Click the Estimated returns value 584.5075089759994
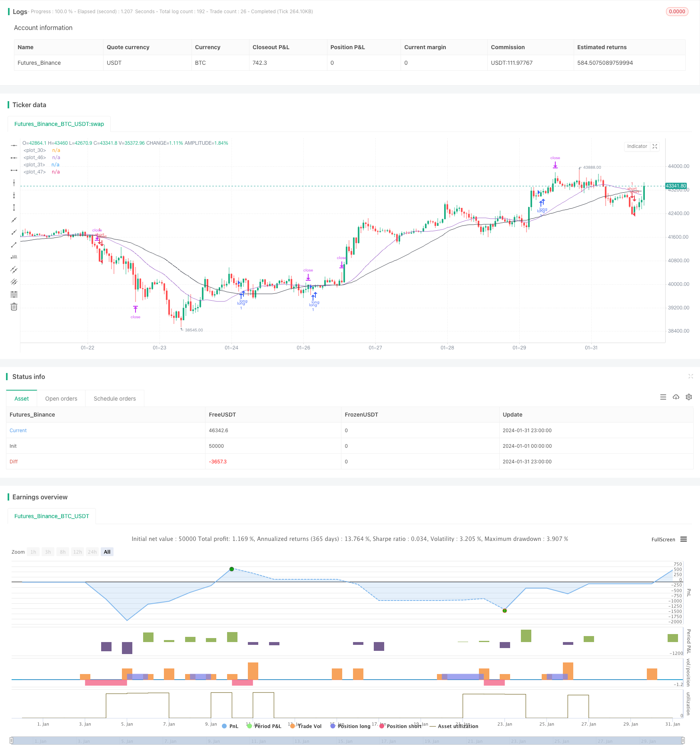Screen dimensions: 700x756 click(605, 63)
